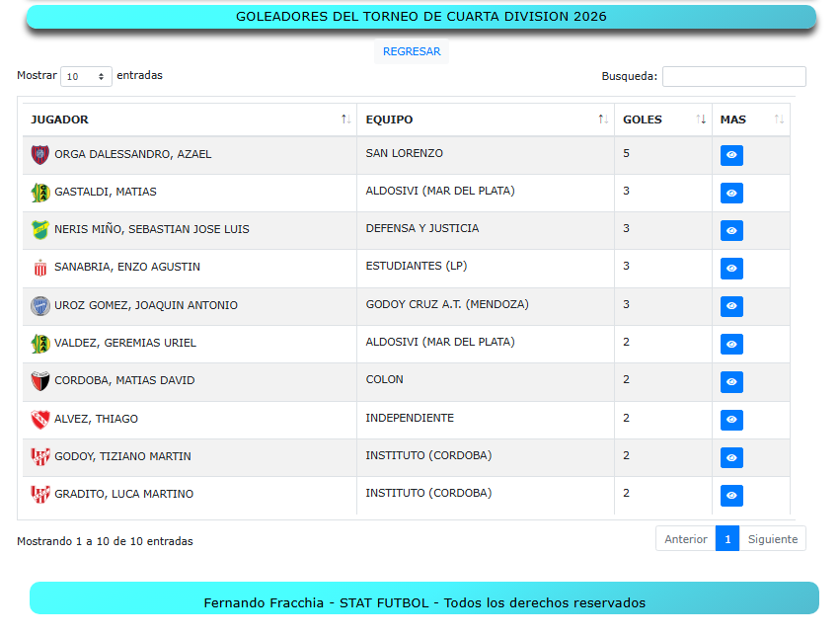840x635 pixels.
Task: Sort table by EQUIPO column
Action: [x=486, y=119]
